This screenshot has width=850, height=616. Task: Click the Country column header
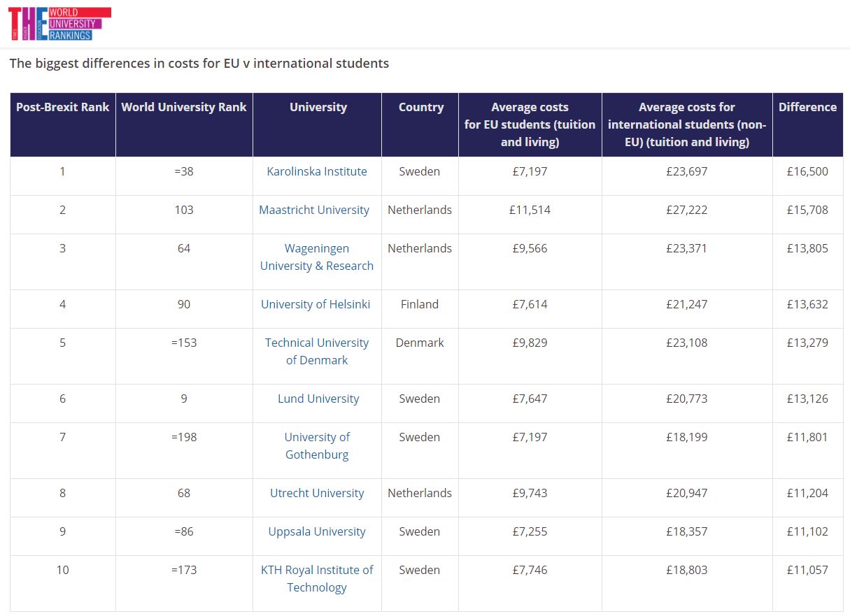coord(421,107)
